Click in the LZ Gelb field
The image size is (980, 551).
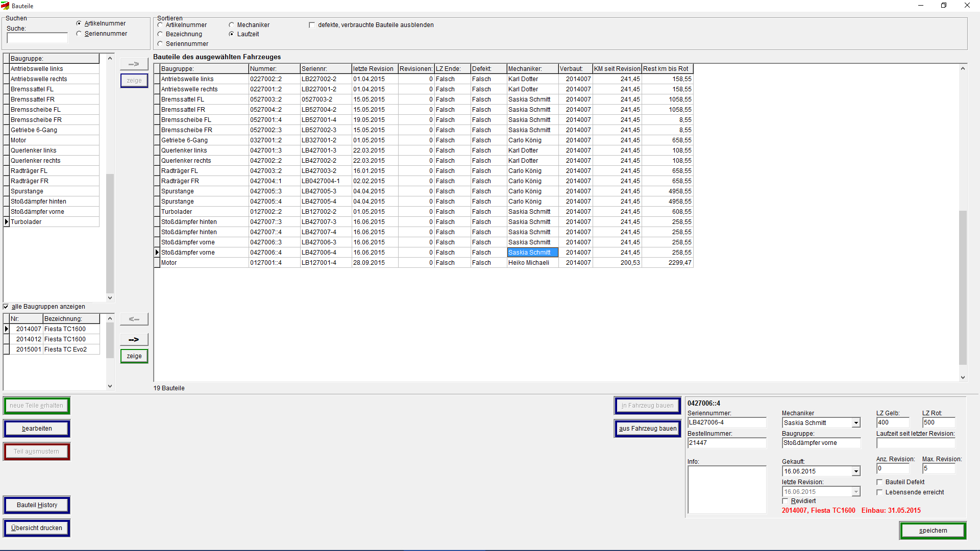tap(892, 422)
